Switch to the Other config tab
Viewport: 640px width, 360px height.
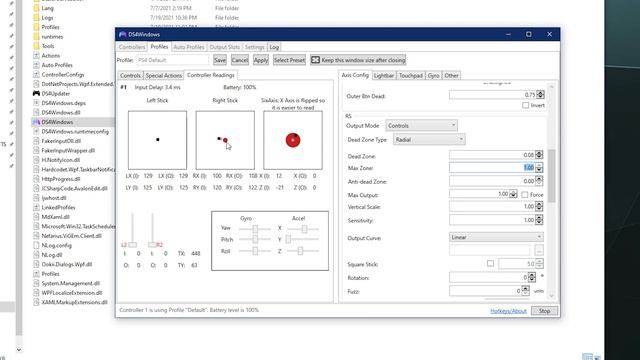[451, 76]
